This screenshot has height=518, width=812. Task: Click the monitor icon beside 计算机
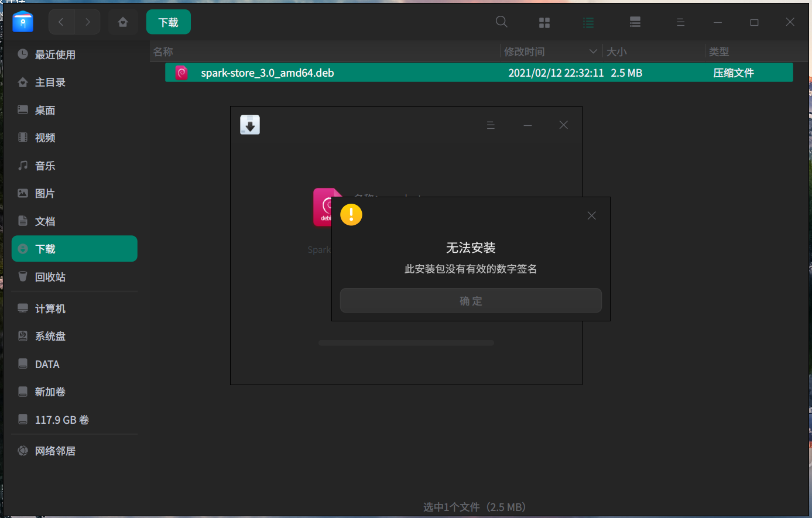coord(23,308)
